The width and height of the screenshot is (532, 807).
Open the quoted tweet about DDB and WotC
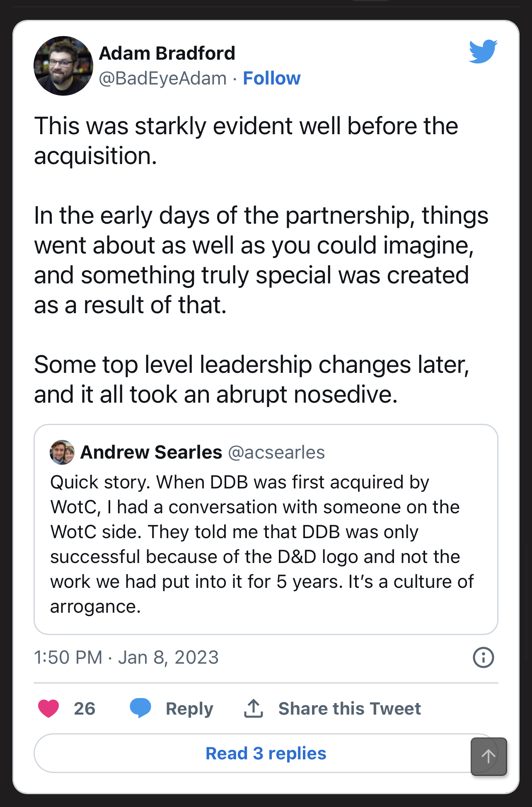(x=261, y=544)
